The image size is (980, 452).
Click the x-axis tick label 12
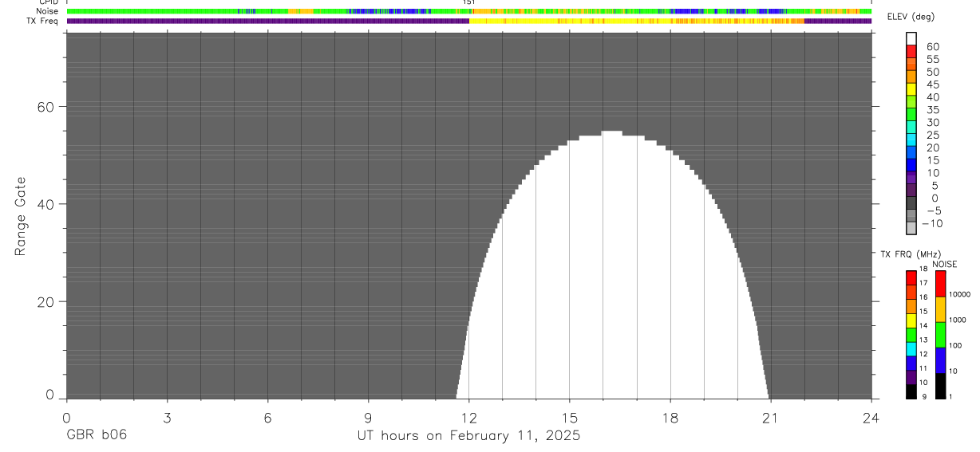[x=468, y=417]
